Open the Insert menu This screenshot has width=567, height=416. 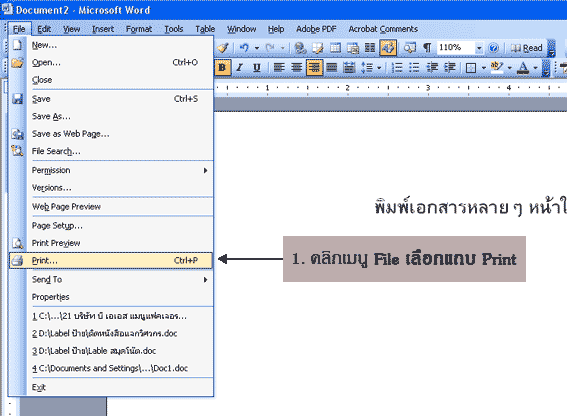point(103,29)
